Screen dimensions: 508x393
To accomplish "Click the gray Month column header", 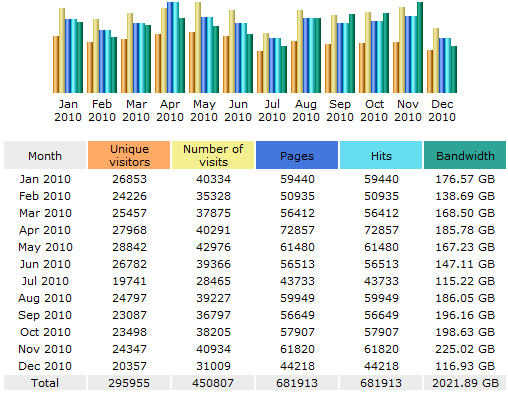I will pyautogui.click(x=45, y=155).
